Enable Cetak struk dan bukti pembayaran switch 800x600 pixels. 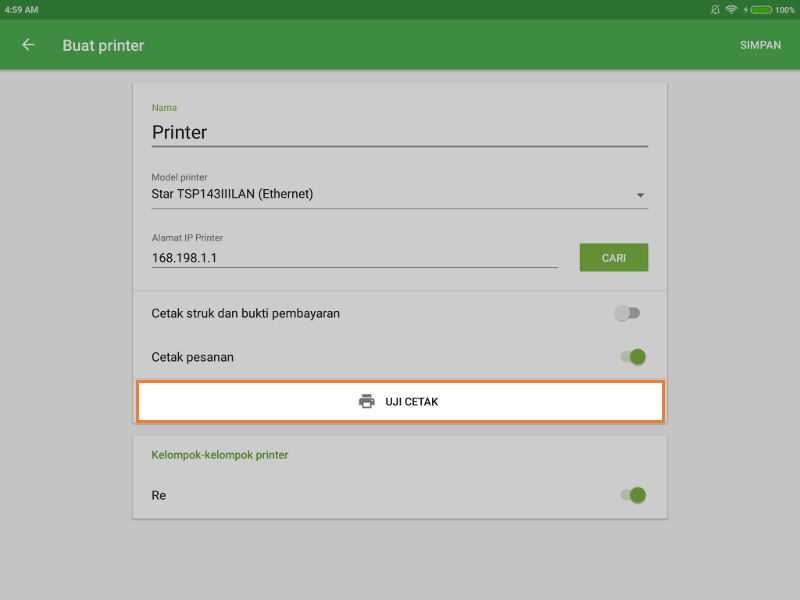click(627, 313)
